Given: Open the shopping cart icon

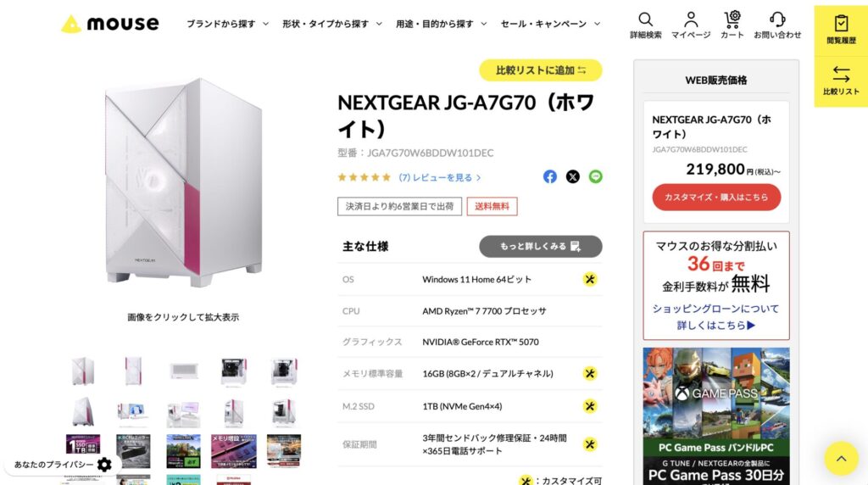Looking at the screenshot, I should click(x=732, y=20).
